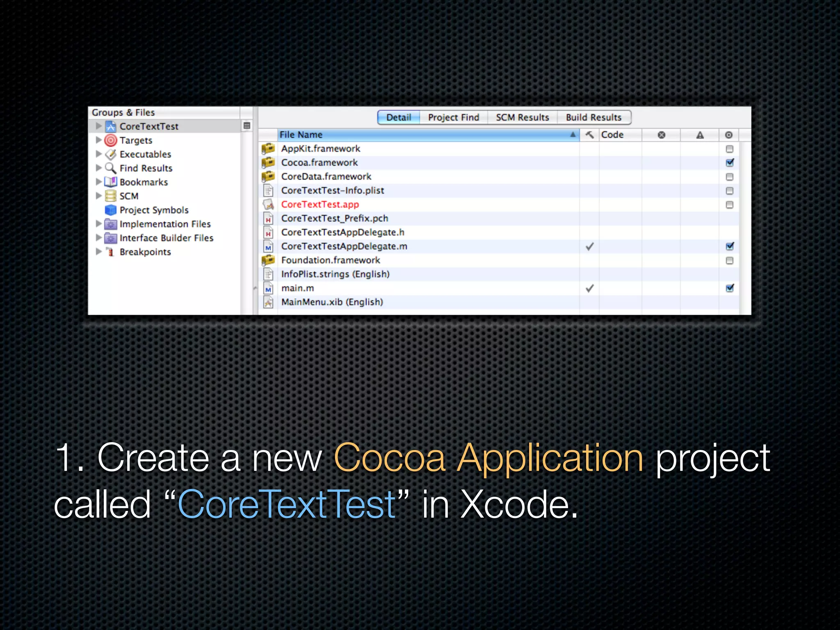
Task: Expand the Breakpoints group
Action: point(98,251)
